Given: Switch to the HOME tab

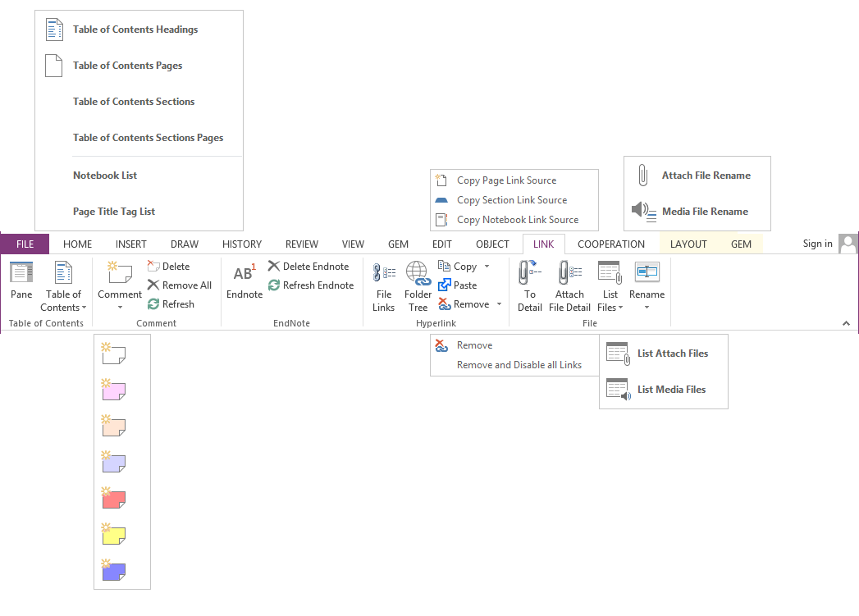Looking at the screenshot, I should [77, 244].
